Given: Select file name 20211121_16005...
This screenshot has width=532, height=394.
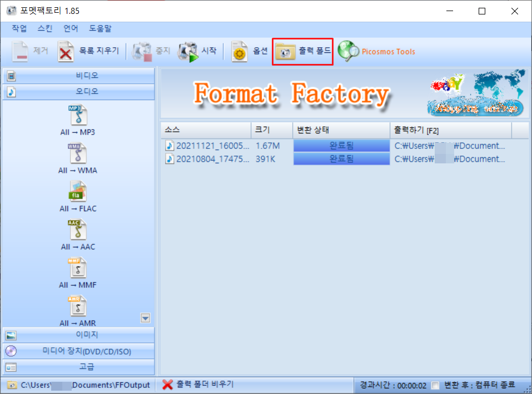Looking at the screenshot, I should [213, 146].
